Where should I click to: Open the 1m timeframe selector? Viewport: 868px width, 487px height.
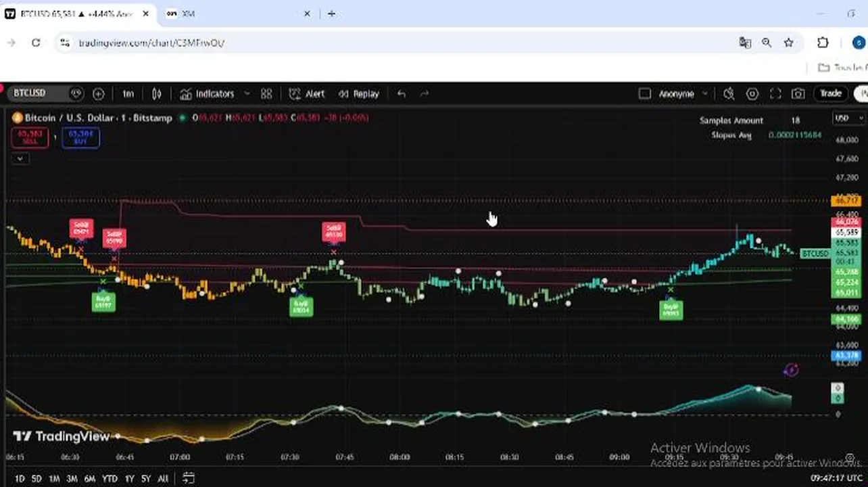(x=128, y=94)
